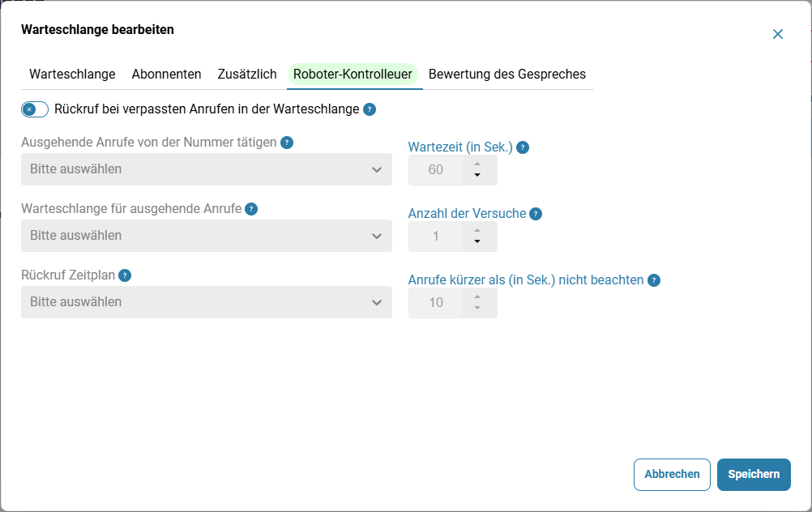Open the Ausgehende Anrufe von der Nummer dropdown
The height and width of the screenshot is (512, 812).
point(207,169)
